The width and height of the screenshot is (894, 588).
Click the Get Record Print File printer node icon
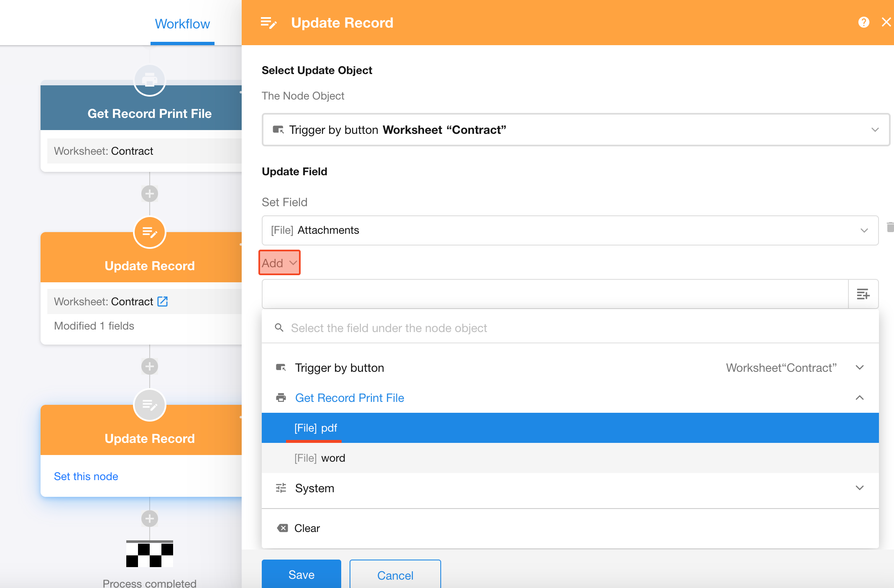tap(150, 80)
